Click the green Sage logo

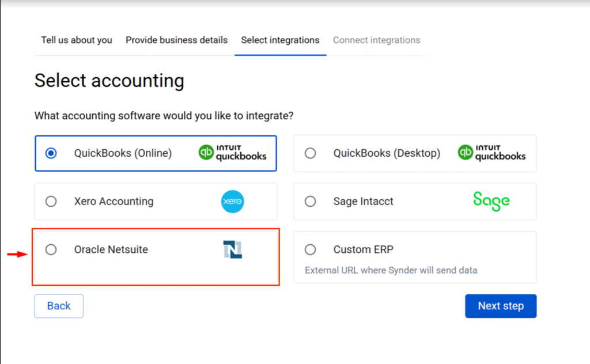pyautogui.click(x=491, y=201)
